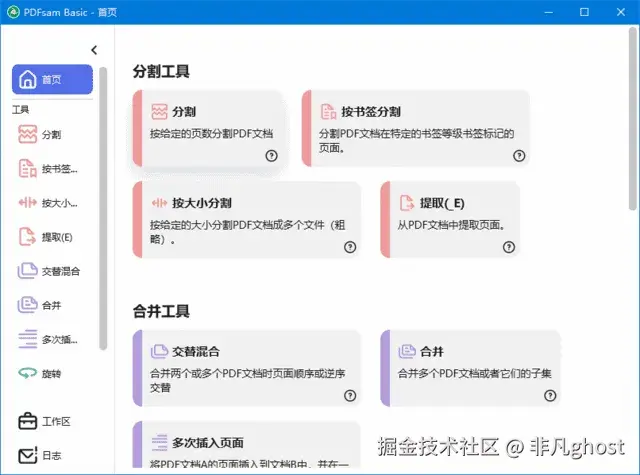Show help for the 按书签分割 card
The width and height of the screenshot is (640, 475).
pyautogui.click(x=519, y=155)
